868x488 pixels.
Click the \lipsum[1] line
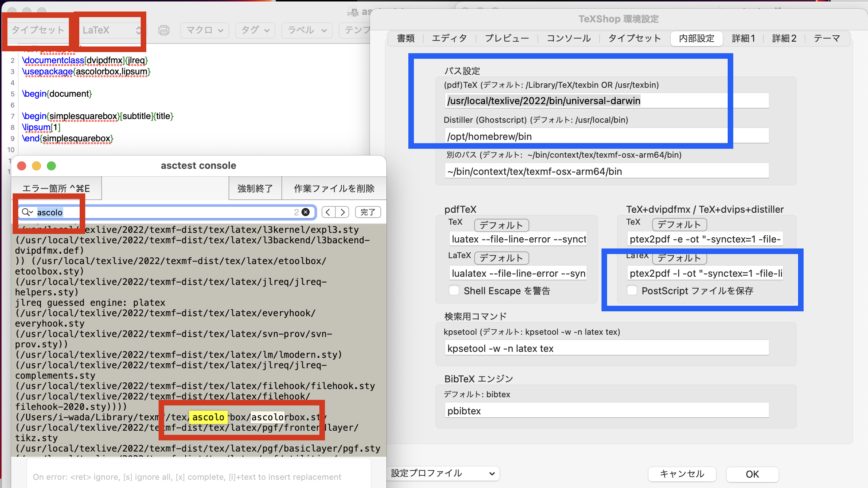coord(41,127)
